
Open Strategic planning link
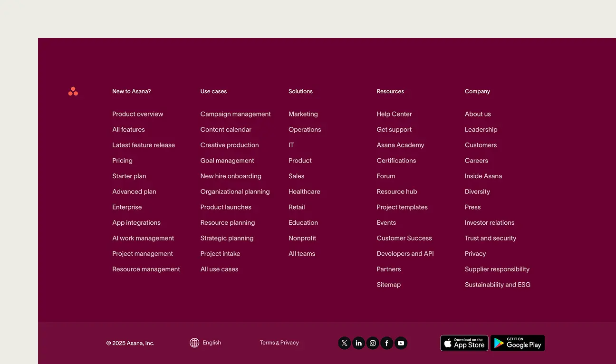click(x=227, y=238)
